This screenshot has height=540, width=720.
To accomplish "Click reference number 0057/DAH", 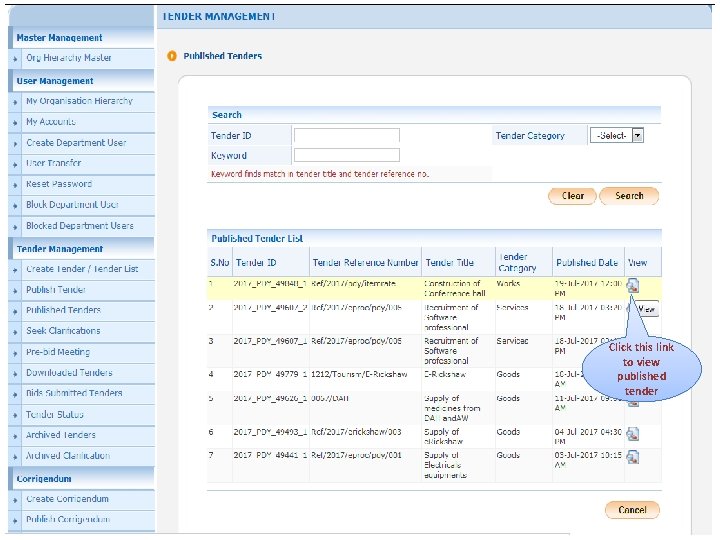I will [x=330, y=398].
